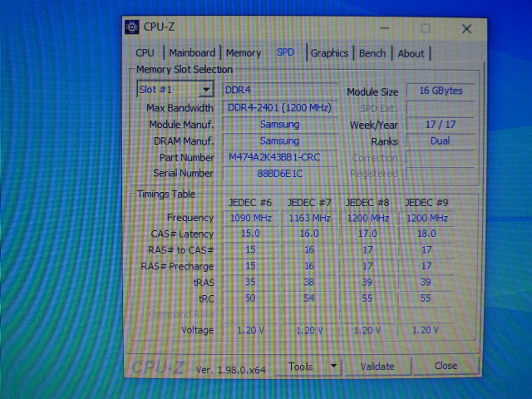Click the Close button at bottom
Screen dimensions: 532x399
pyautogui.click(x=446, y=366)
